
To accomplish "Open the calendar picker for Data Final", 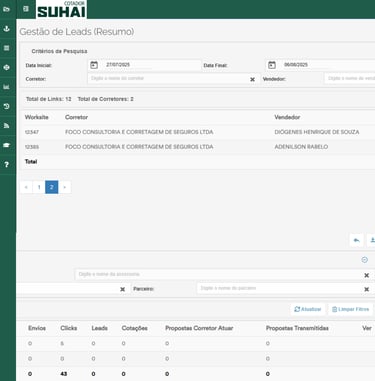I will [272, 65].
